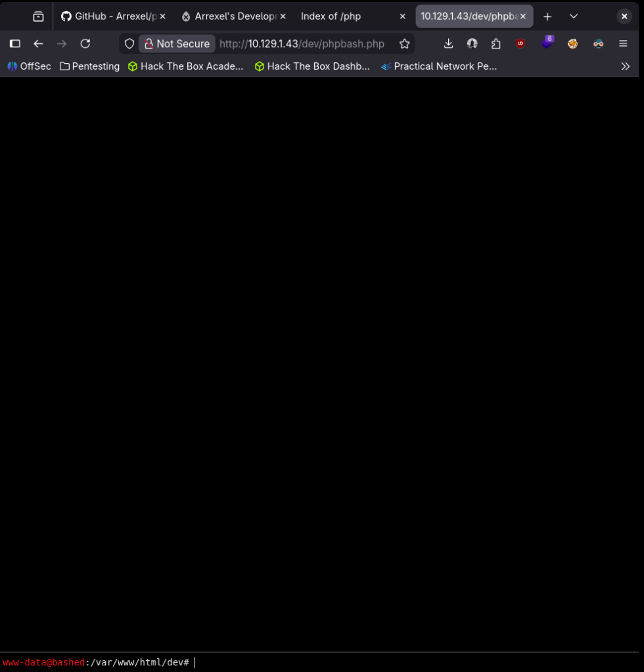Go back to previous page
Image resolution: width=644 pixels, height=672 pixels.
[x=38, y=44]
